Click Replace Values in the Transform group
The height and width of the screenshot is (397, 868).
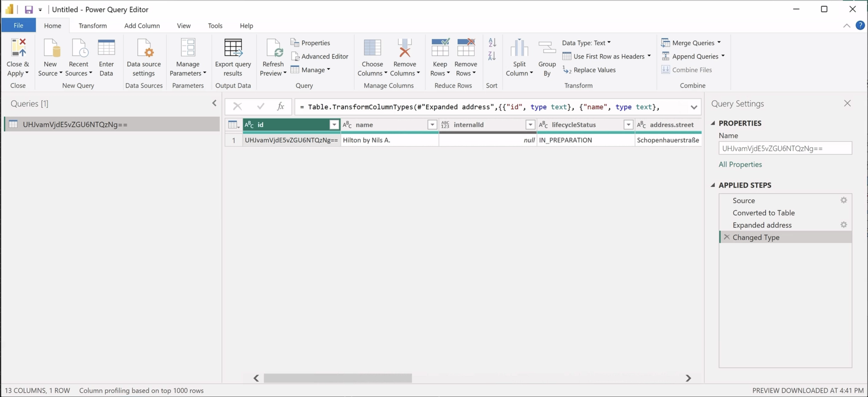tap(589, 70)
